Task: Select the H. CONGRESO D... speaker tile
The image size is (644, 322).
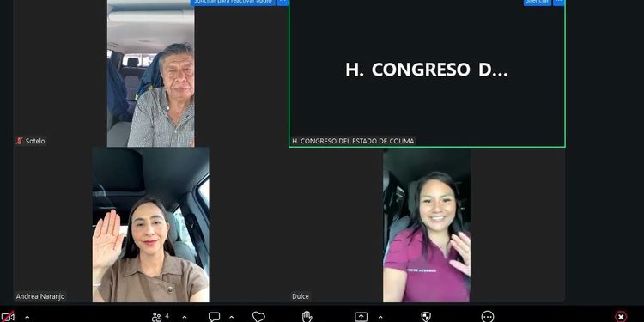Action: coord(427,73)
